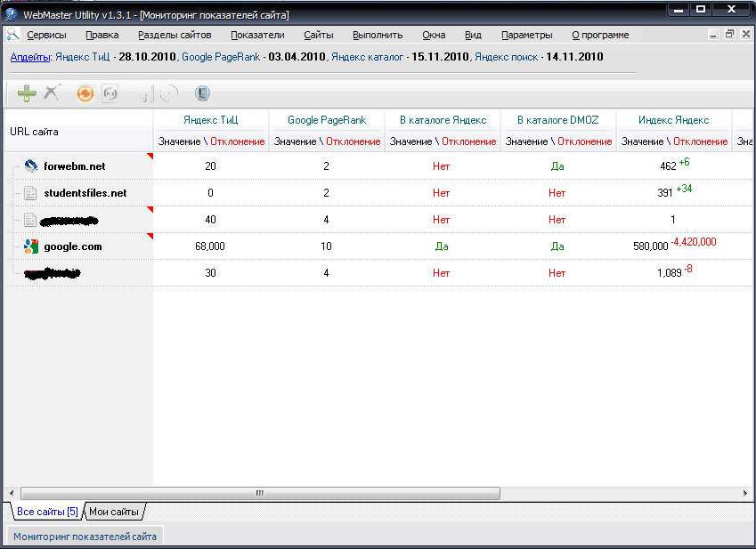
Task: Select the forwebm.net site favicon
Action: pos(30,166)
